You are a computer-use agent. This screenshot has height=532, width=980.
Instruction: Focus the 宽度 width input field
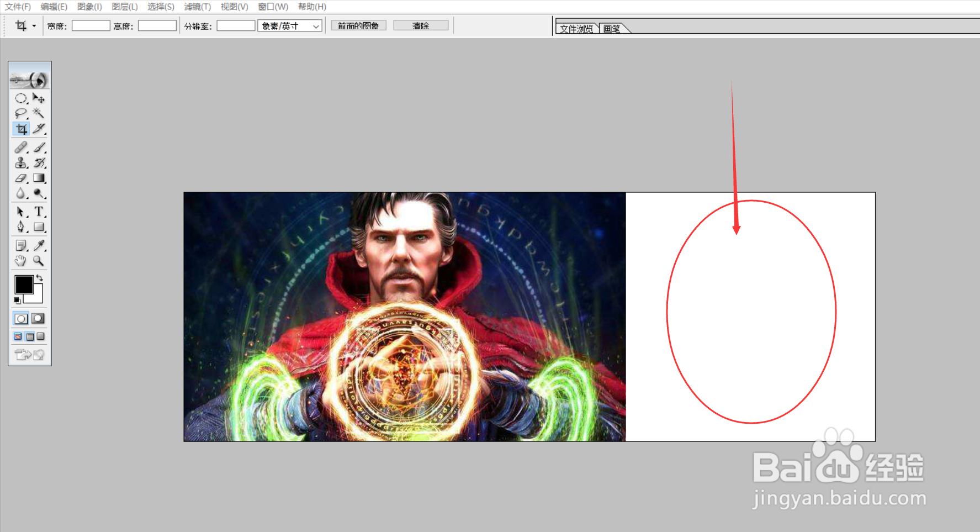pos(91,26)
